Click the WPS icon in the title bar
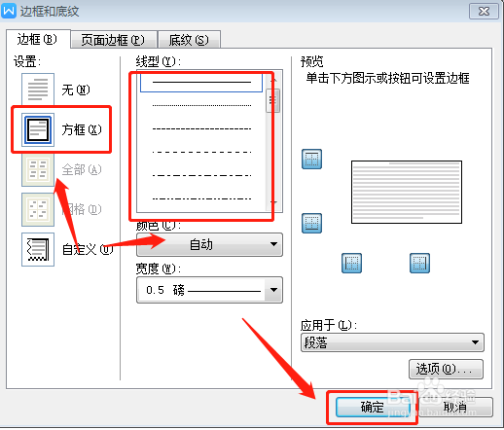Image resolution: width=504 pixels, height=430 pixels. (9, 11)
